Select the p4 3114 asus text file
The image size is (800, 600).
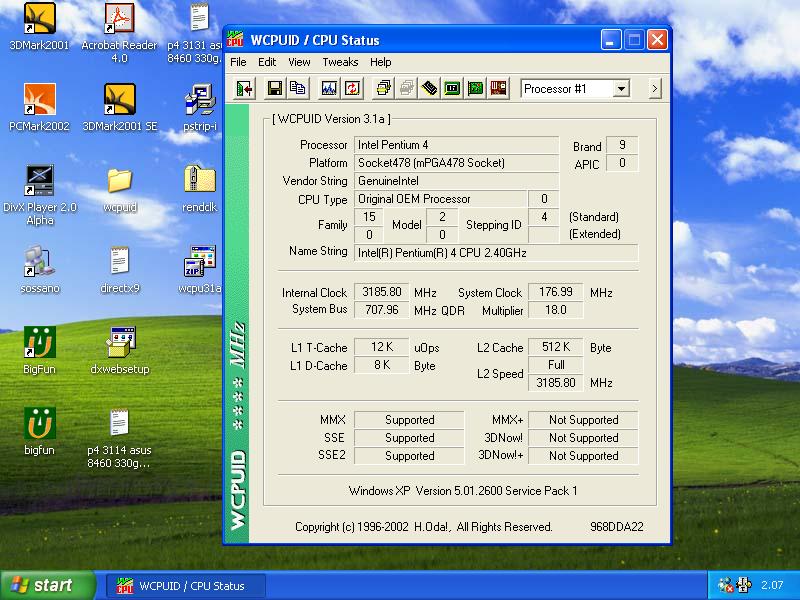click(x=119, y=439)
